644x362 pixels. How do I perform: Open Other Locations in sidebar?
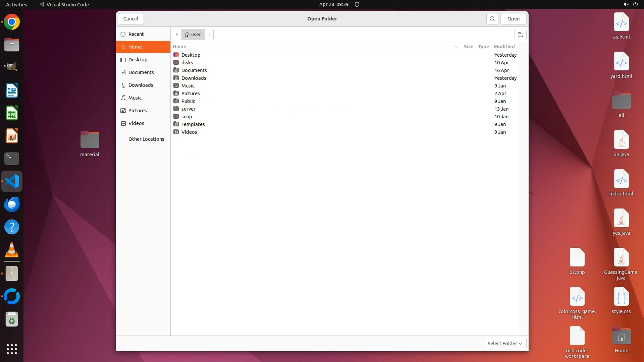146,139
